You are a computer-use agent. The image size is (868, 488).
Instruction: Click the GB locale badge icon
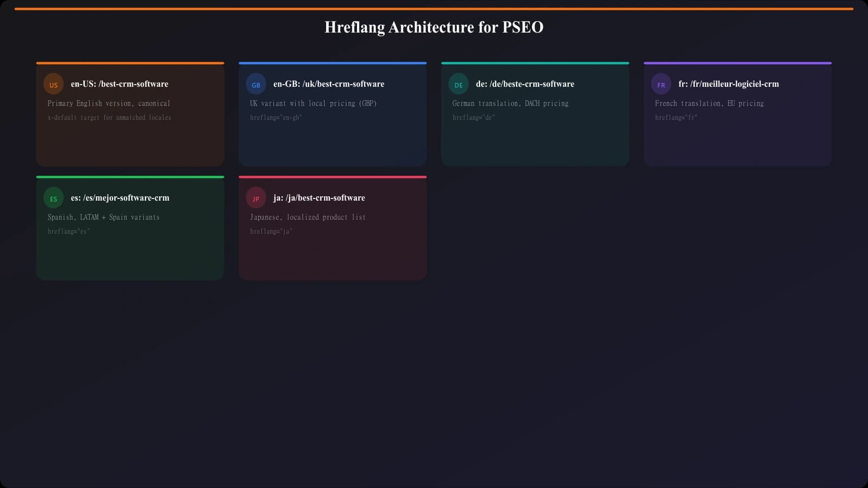click(256, 84)
